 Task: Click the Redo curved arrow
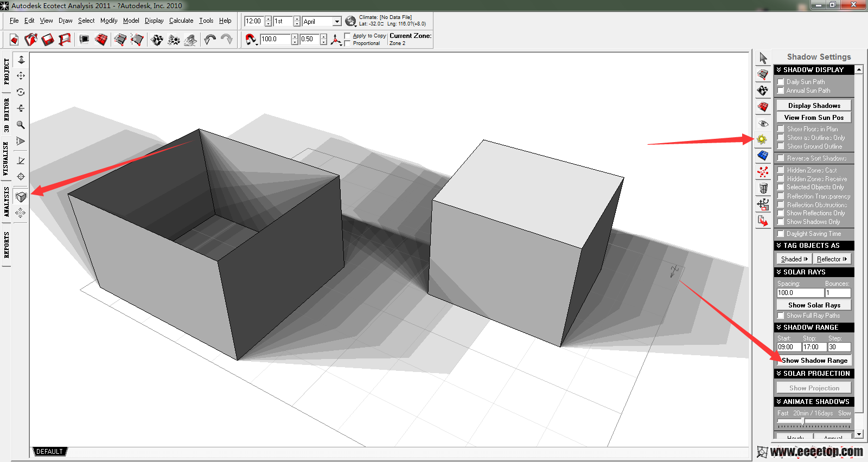pyautogui.click(x=227, y=39)
